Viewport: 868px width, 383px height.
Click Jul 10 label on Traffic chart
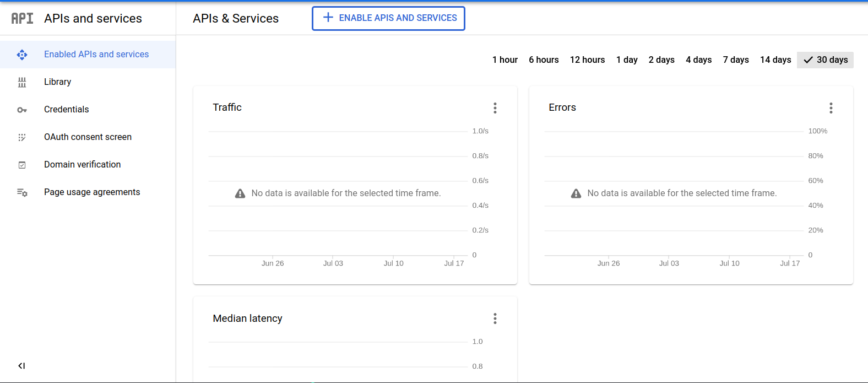tap(393, 263)
